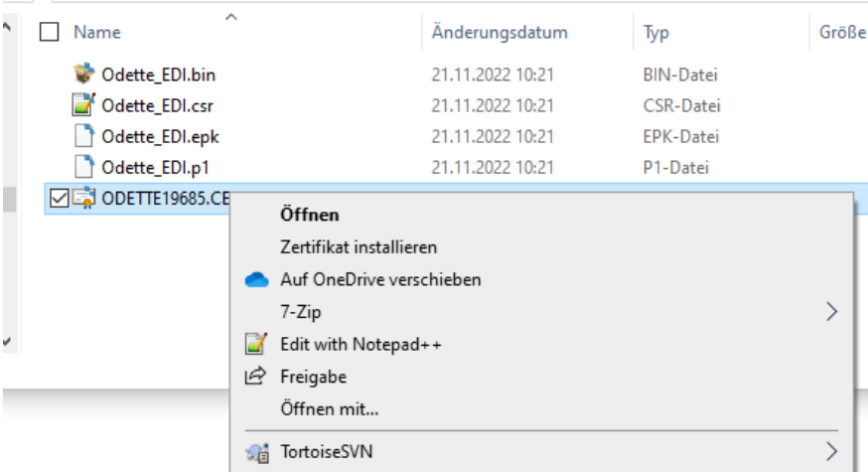Expand the 7-Zip submenu arrow
This screenshot has width=868, height=472.
click(831, 312)
